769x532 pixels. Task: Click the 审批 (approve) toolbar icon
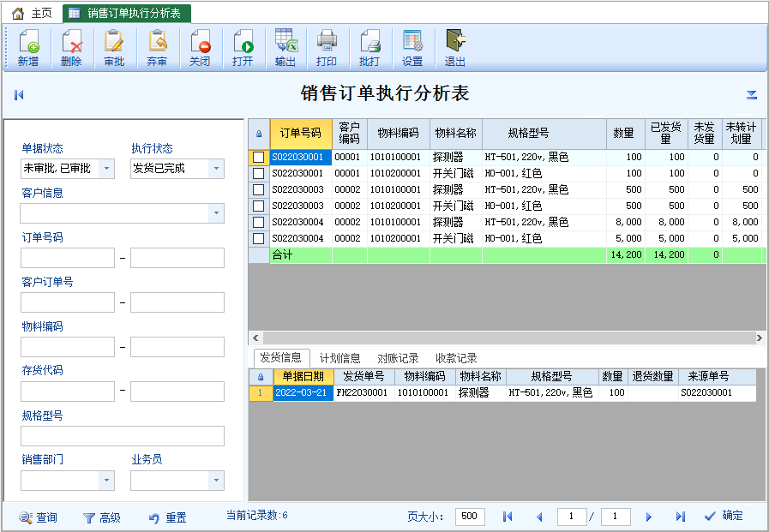(x=114, y=48)
